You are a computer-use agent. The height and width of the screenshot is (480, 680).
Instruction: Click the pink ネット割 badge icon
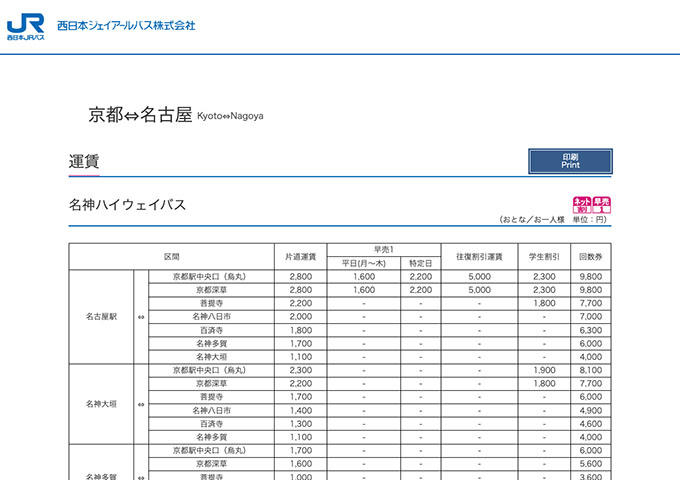click(581, 205)
